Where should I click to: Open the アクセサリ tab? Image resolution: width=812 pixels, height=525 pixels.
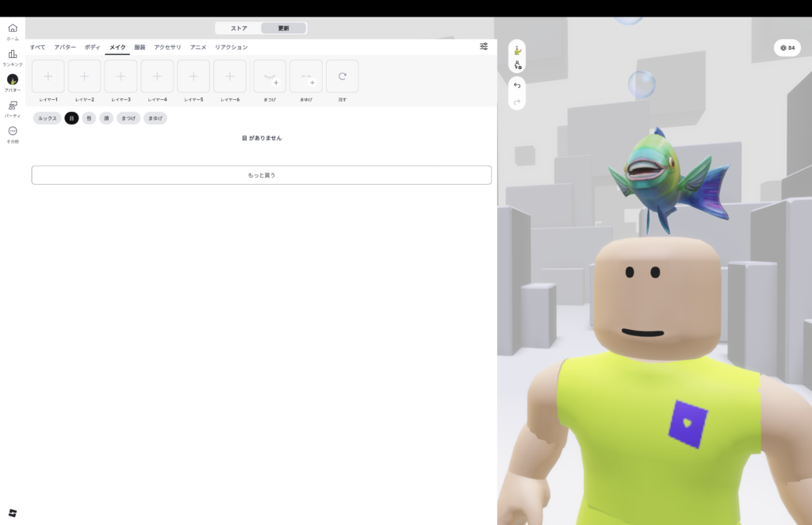click(167, 48)
